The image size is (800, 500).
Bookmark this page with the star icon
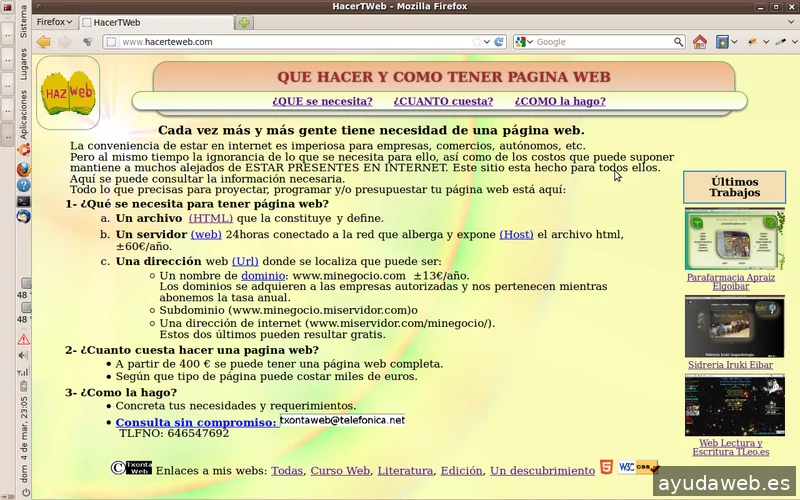pos(476,42)
